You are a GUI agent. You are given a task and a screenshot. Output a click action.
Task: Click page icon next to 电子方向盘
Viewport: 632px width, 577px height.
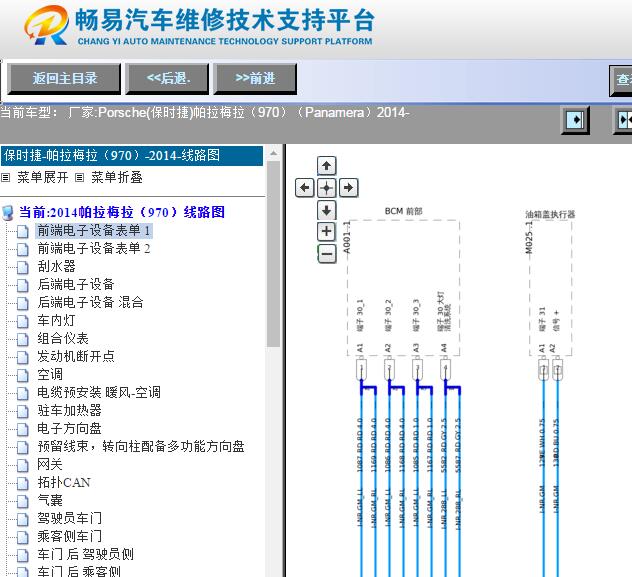point(23,429)
